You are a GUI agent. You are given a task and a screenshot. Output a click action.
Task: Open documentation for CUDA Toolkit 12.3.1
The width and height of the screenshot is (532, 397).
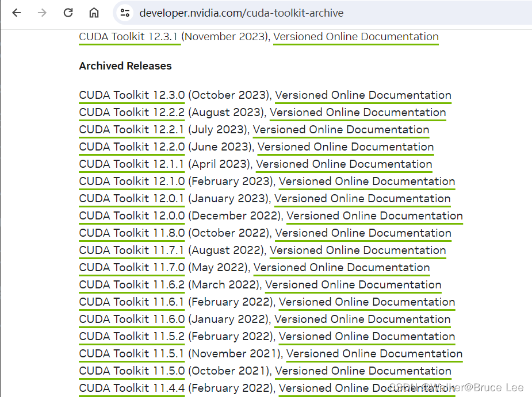point(356,37)
